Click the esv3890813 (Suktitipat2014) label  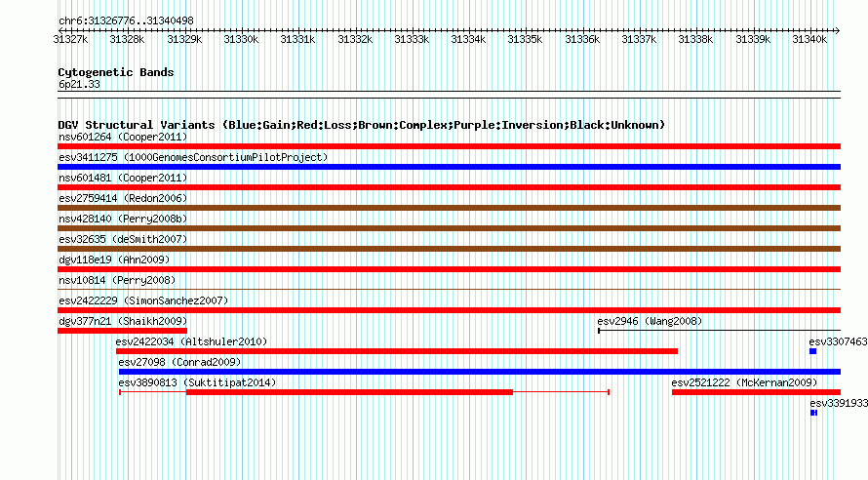pos(197,382)
